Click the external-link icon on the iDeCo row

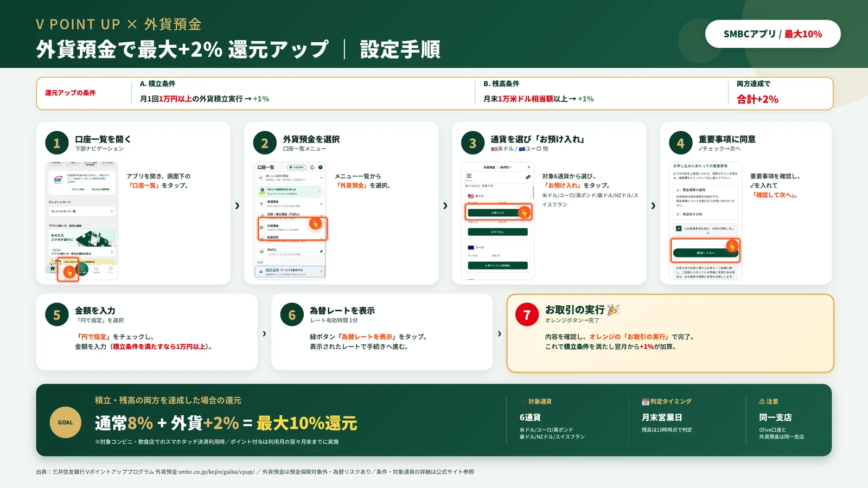[x=321, y=252]
